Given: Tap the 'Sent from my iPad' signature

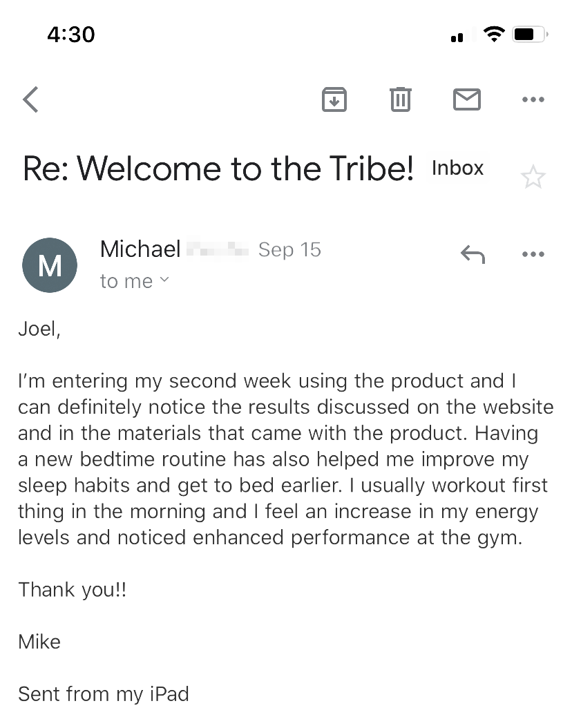Looking at the screenshot, I should click(x=104, y=694).
